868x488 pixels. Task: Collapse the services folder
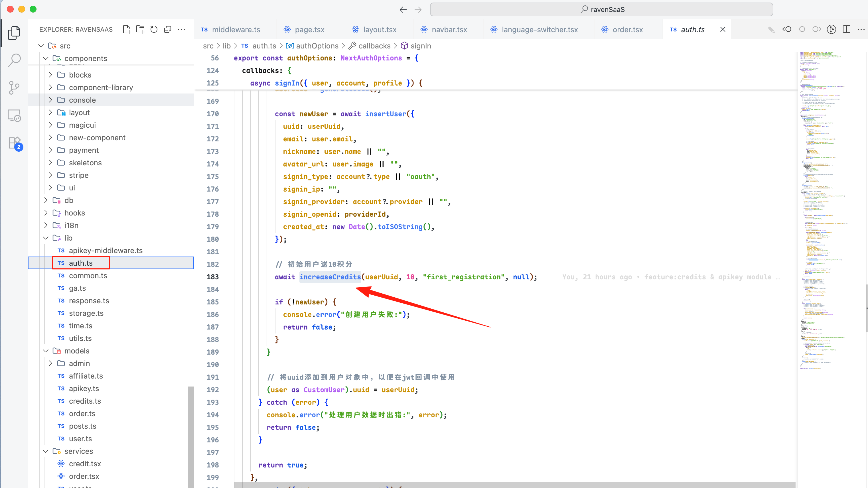pyautogui.click(x=46, y=451)
